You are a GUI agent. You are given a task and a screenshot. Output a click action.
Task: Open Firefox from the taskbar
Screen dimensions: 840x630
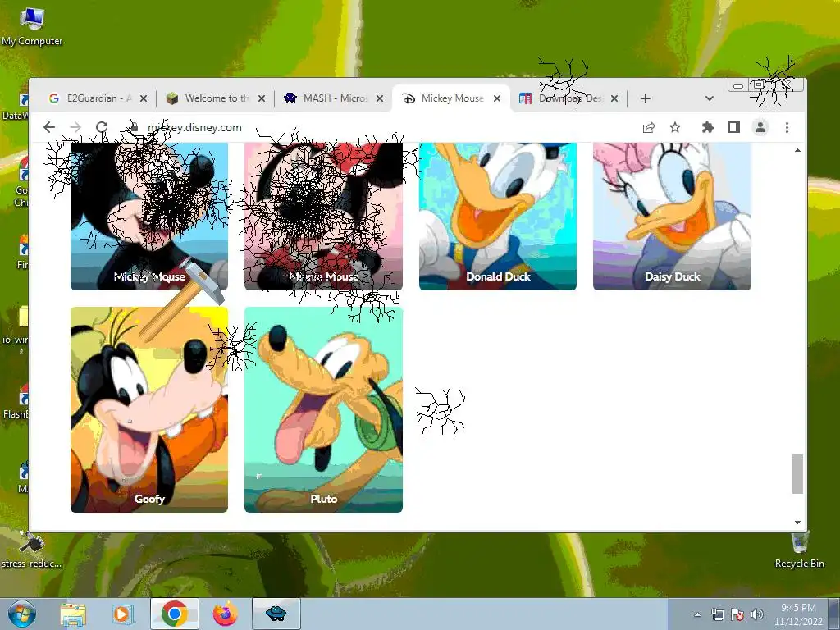click(226, 614)
